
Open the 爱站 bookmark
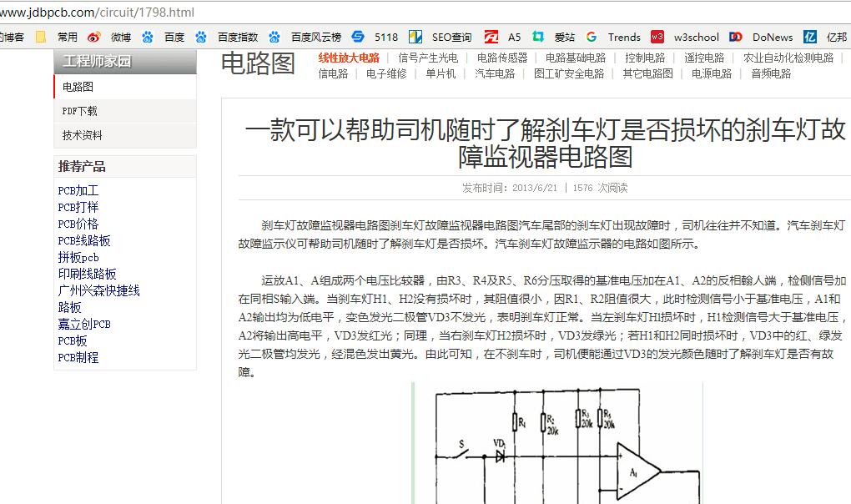pos(553,37)
